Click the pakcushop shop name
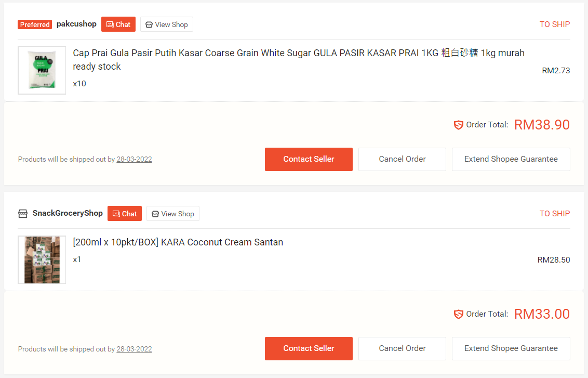Screen dimensions: 588x378 click(x=76, y=24)
